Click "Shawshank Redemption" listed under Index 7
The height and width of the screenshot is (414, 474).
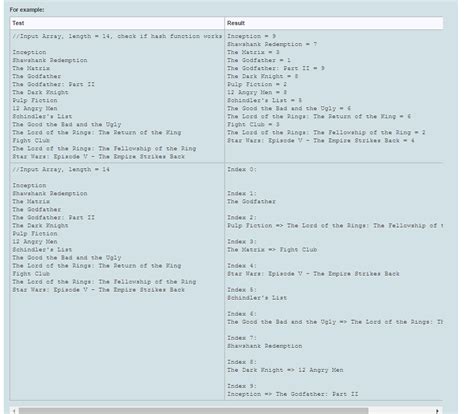point(265,346)
